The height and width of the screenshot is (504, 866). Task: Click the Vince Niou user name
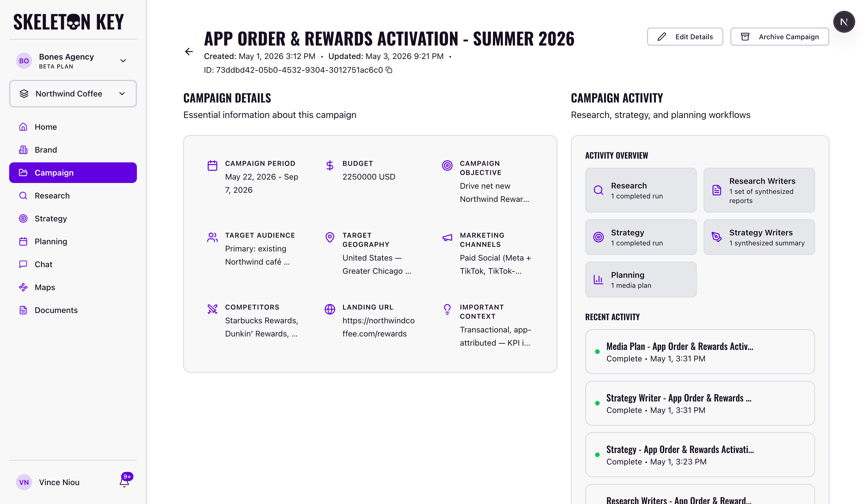point(59,482)
